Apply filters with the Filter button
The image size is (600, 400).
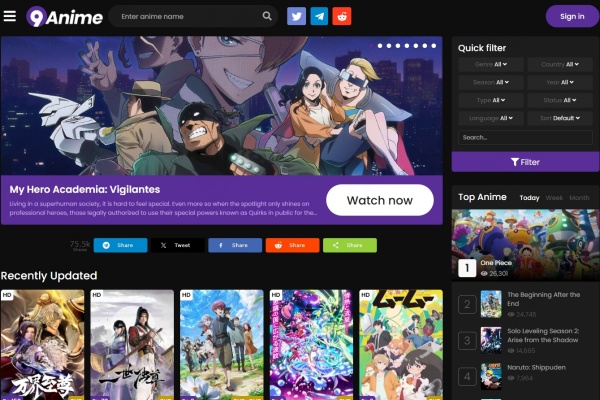525,162
